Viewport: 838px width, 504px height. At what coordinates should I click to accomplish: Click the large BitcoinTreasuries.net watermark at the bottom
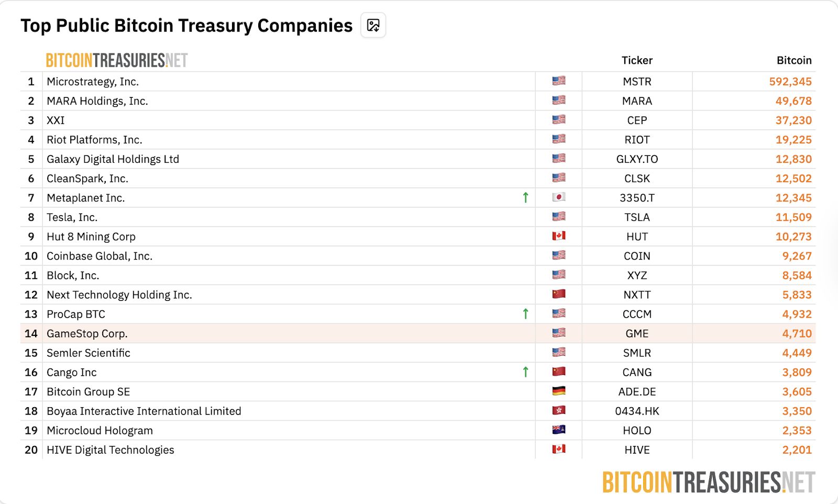tap(708, 483)
